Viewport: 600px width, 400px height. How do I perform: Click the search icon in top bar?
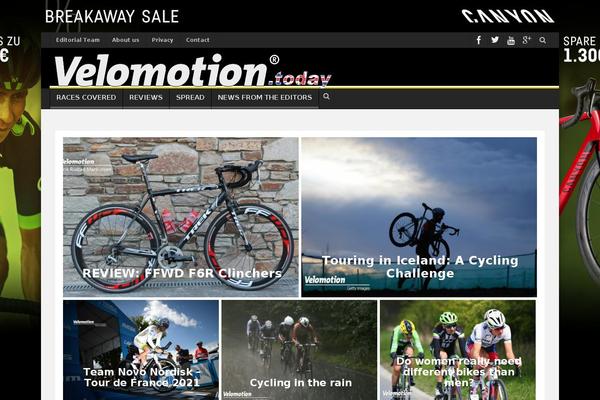pos(543,40)
